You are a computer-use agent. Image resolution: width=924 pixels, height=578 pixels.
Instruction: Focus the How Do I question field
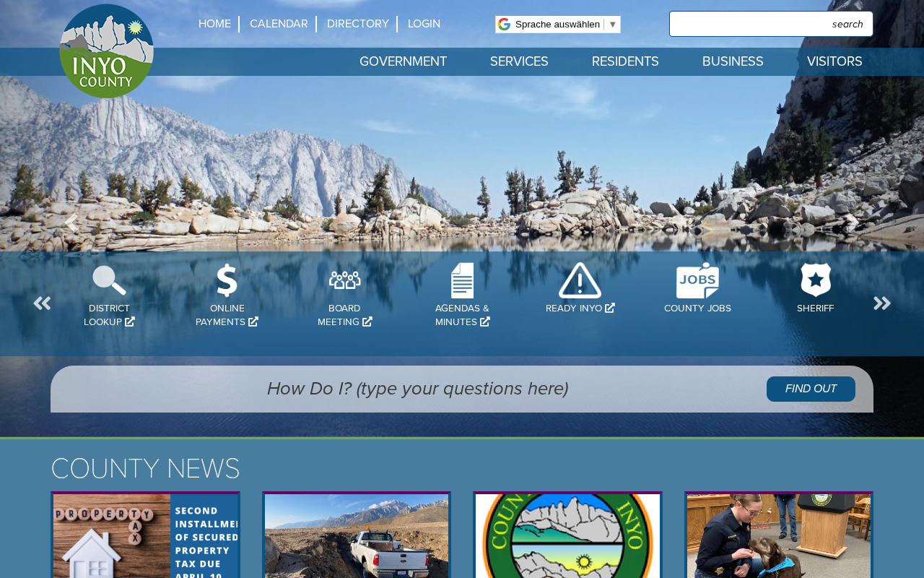point(417,389)
